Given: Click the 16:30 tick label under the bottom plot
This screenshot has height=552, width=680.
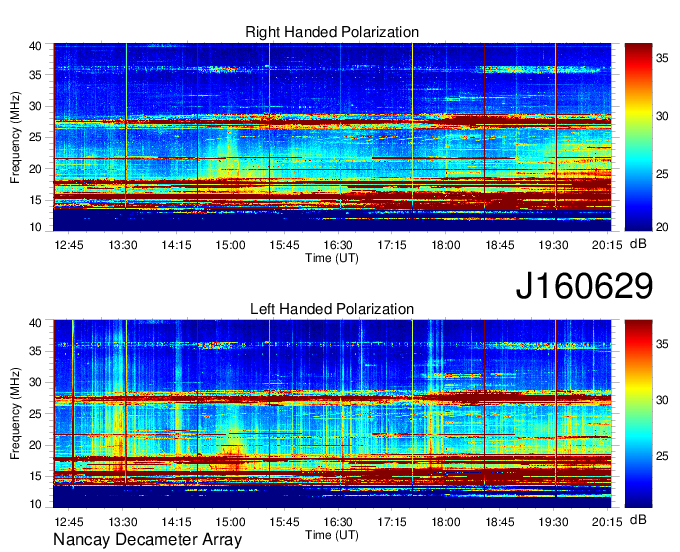Looking at the screenshot, I should (x=338, y=522).
